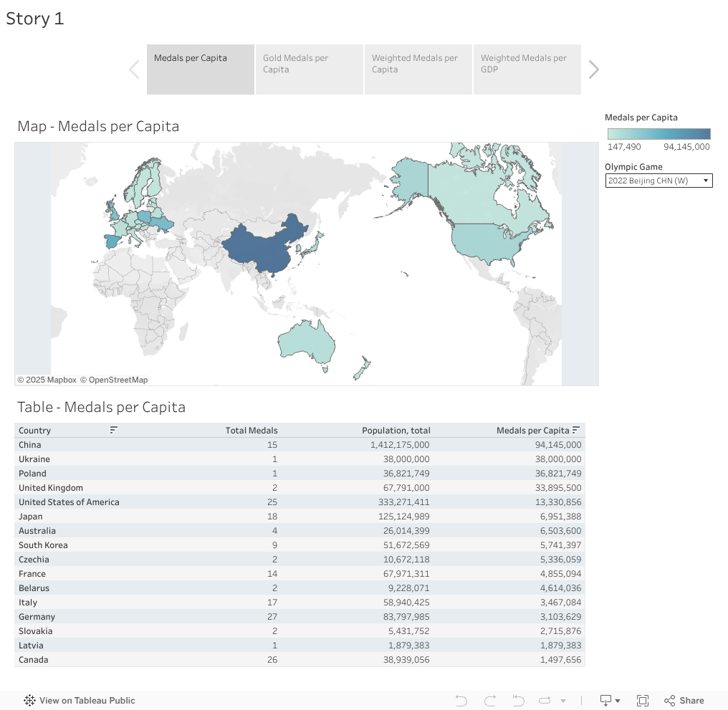
Task: Click the Medals per Capita color legend gradient
Action: [x=658, y=134]
